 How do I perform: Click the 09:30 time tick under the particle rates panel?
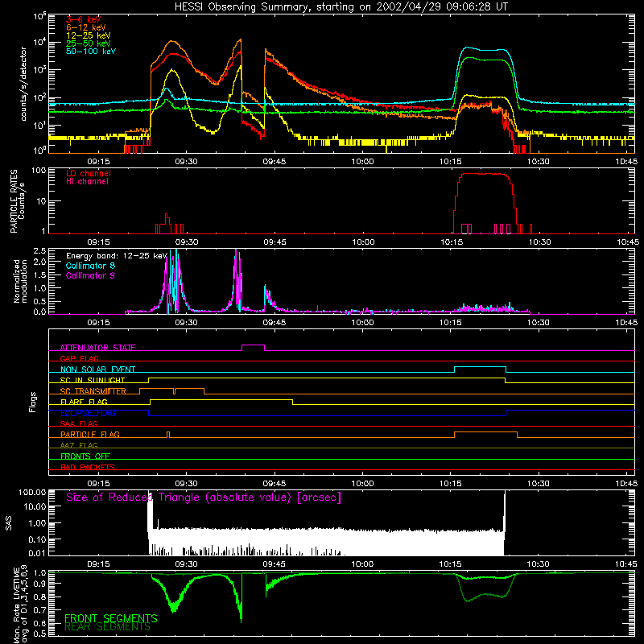pos(187,242)
